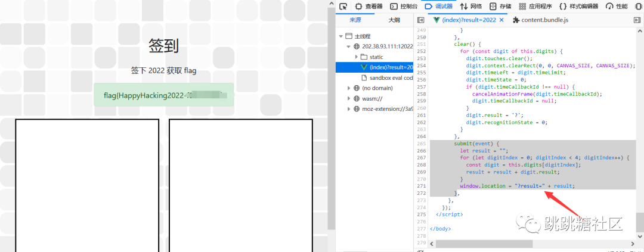Open the 存储 storage panel
644x252 pixels.
[x=500, y=7]
